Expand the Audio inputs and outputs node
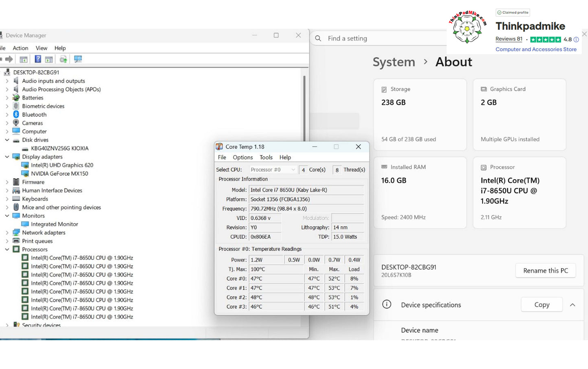Image resolution: width=588 pixels, height=369 pixels. coord(7,81)
